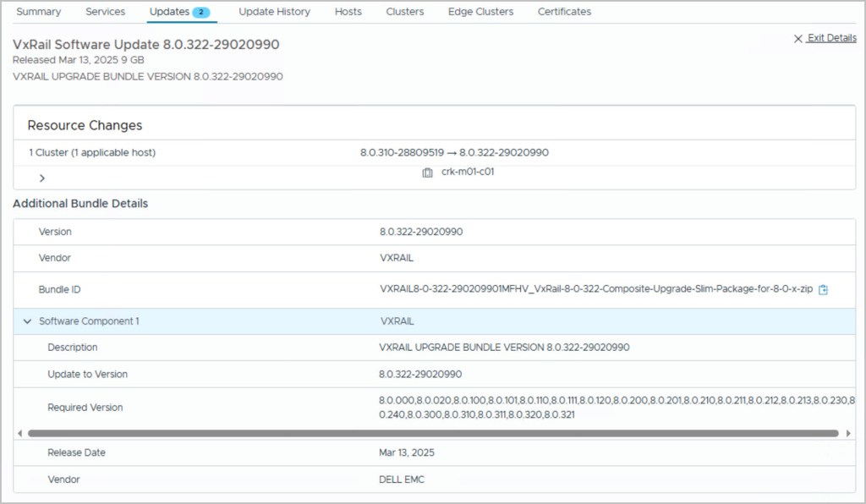
Task: Click the horizontal scrollbar's right arrow
Action: tap(847, 433)
